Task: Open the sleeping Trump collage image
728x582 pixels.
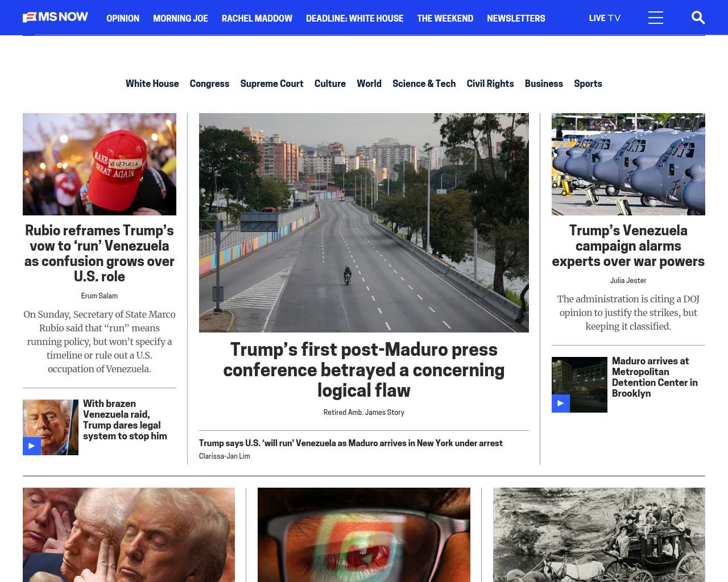Action: 129,535
